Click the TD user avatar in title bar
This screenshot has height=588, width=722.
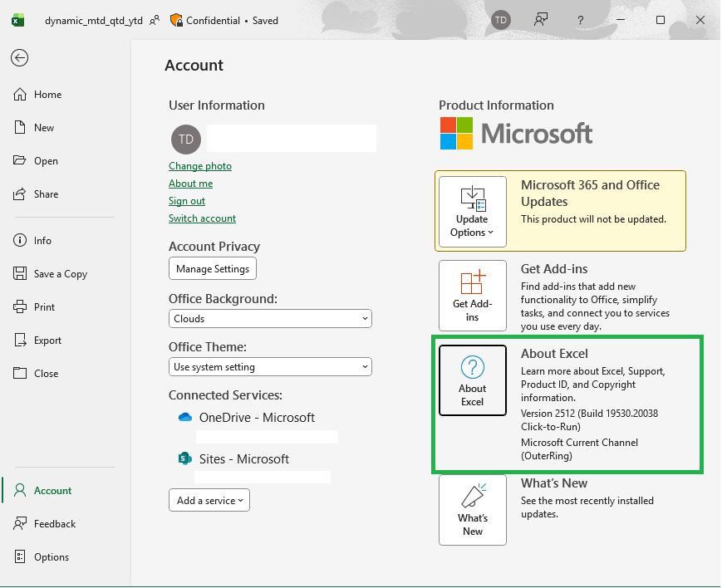point(500,20)
